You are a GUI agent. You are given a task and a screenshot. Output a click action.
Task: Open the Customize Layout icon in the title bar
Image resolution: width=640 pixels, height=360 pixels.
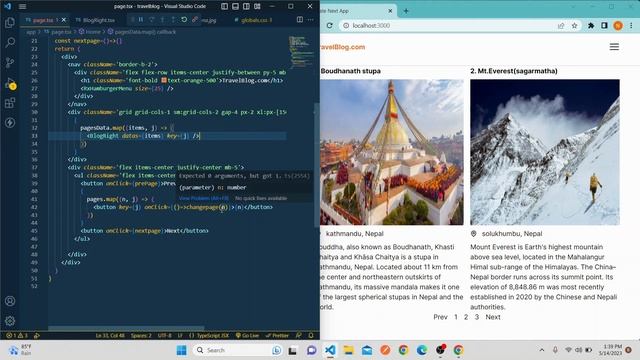point(258,6)
